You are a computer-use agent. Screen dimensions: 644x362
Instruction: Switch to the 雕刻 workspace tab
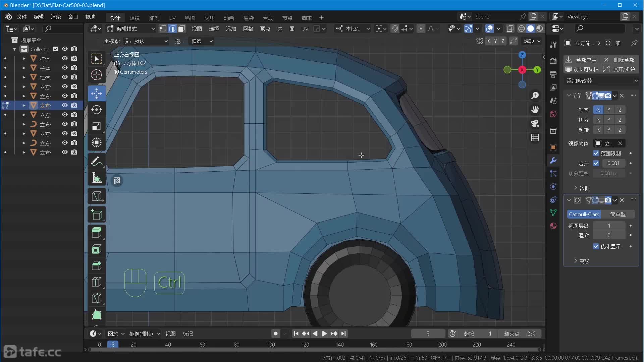(154, 18)
